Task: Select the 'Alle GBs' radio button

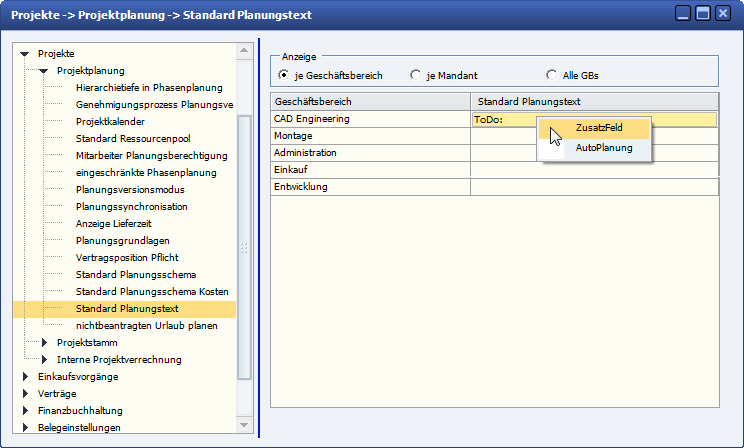Action: 551,75
